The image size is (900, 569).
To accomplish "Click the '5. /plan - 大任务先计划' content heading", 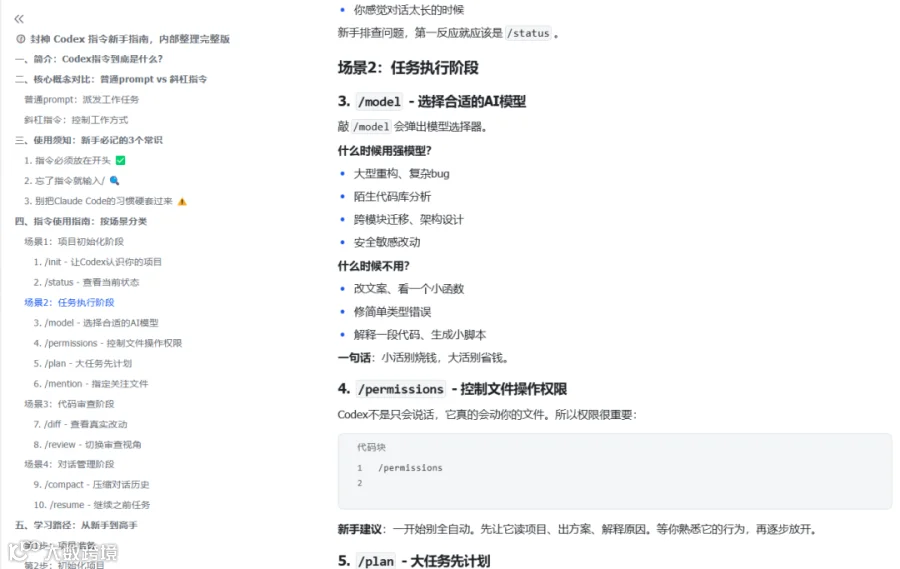I will click(414, 561).
